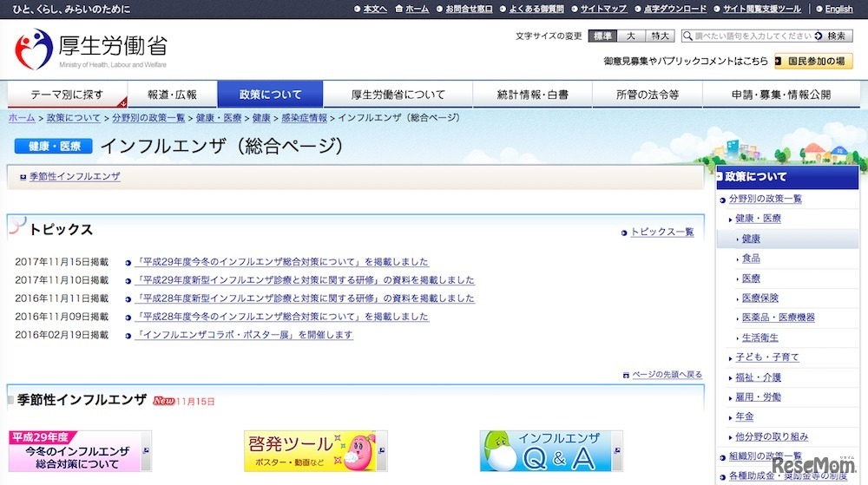Viewport: 868px width, 485px height.
Task: Open the 平成29年度新型インフルエンザ診療 研修 topic
Action: coord(305,280)
